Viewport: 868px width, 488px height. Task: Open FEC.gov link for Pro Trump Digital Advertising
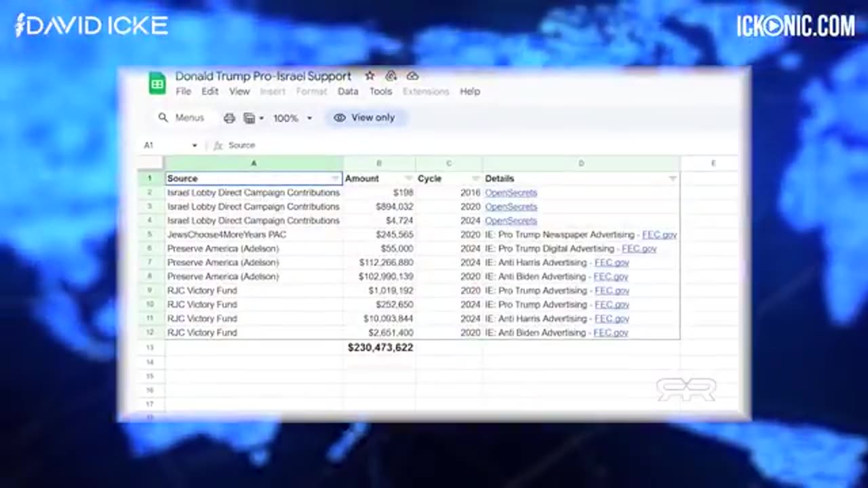pos(639,249)
